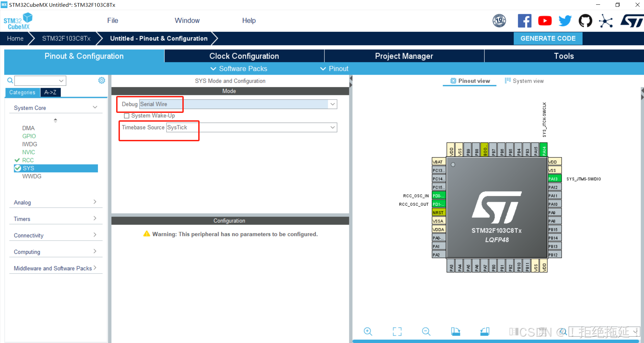Select the NRST pin on chip
The height and width of the screenshot is (343, 644).
[439, 212]
